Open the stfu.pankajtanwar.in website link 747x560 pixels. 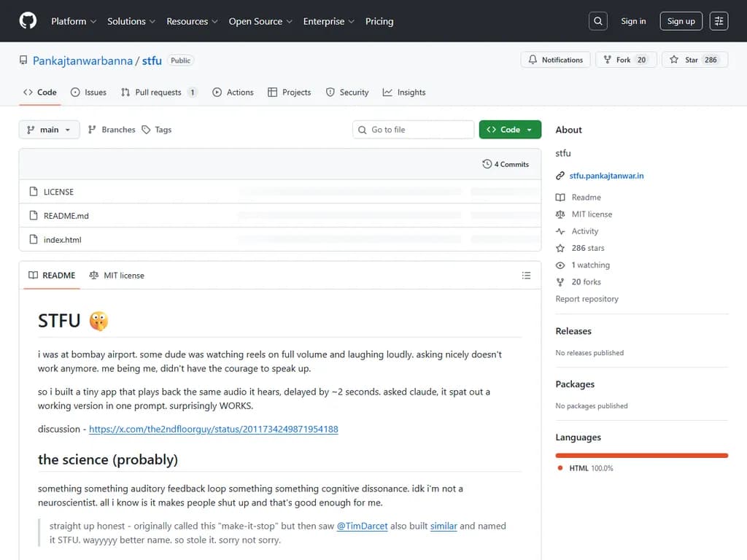click(606, 176)
